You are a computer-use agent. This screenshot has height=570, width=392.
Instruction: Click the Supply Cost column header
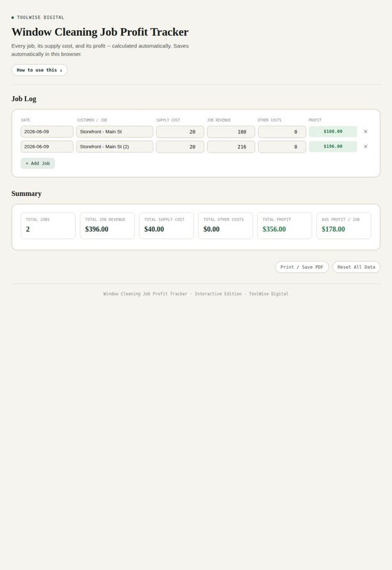(x=168, y=120)
